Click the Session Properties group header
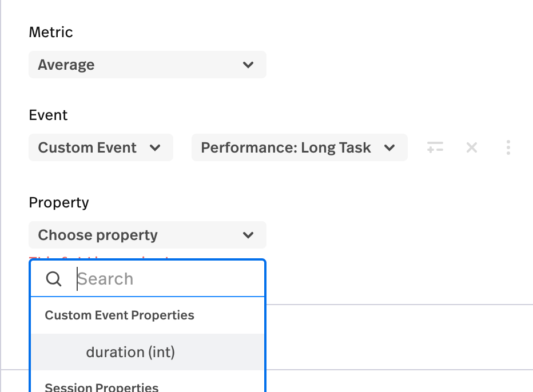533x392 pixels. [x=102, y=387]
